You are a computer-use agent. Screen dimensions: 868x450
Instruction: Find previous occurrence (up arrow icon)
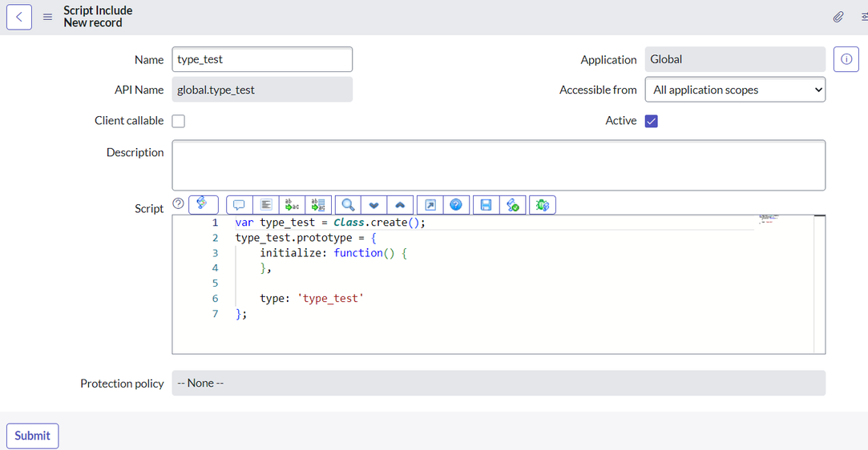click(x=400, y=205)
